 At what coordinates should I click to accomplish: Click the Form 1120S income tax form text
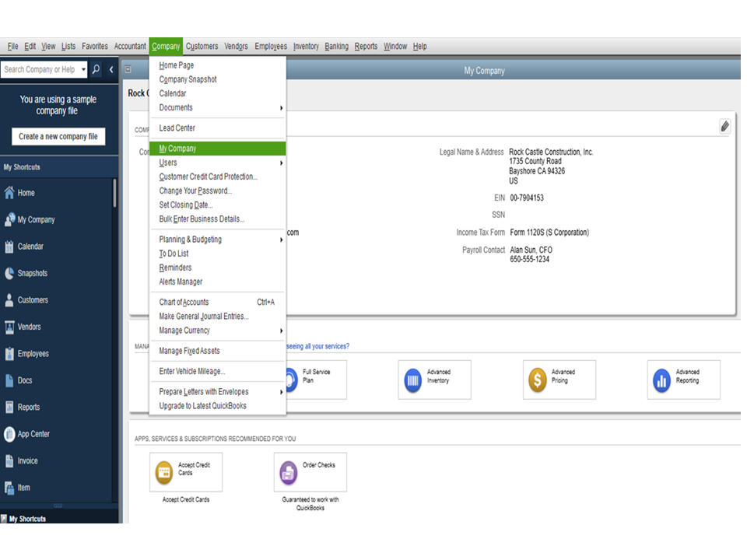click(549, 233)
